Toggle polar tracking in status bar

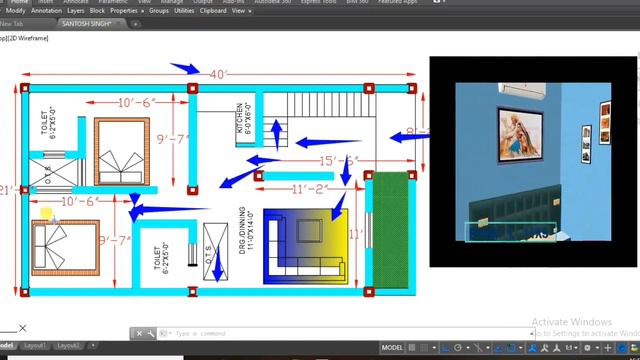[x=458, y=348]
